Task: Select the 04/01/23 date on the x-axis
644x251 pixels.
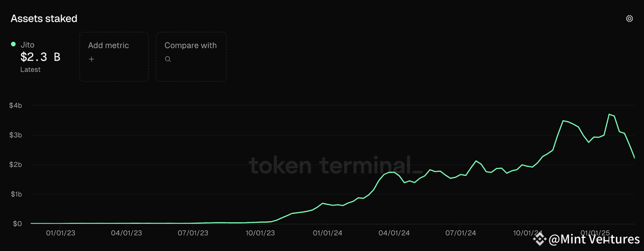Action: pos(126,233)
